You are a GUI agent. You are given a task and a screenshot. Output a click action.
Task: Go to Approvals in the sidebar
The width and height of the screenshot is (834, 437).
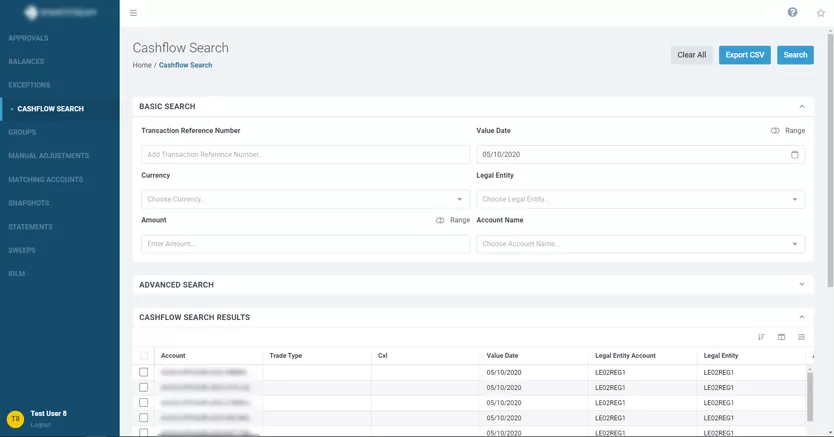pos(28,38)
